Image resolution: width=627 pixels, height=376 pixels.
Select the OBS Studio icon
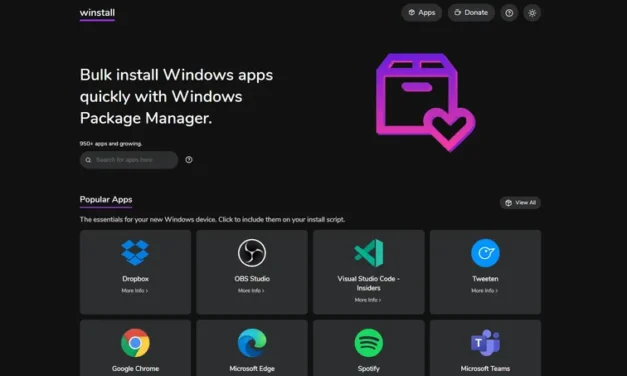[252, 253]
